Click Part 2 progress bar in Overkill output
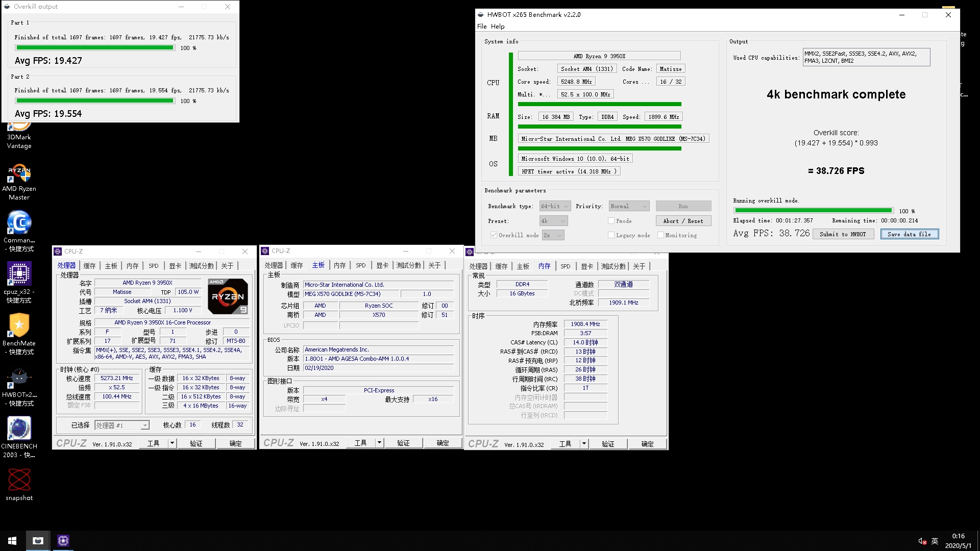This screenshot has width=980, height=551. click(x=95, y=101)
